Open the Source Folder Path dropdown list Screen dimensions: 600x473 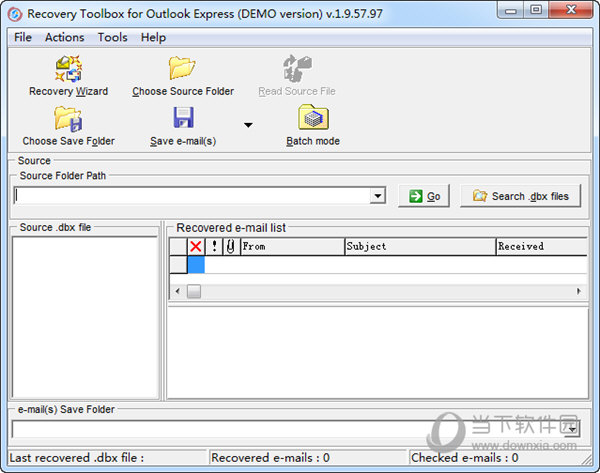click(378, 196)
